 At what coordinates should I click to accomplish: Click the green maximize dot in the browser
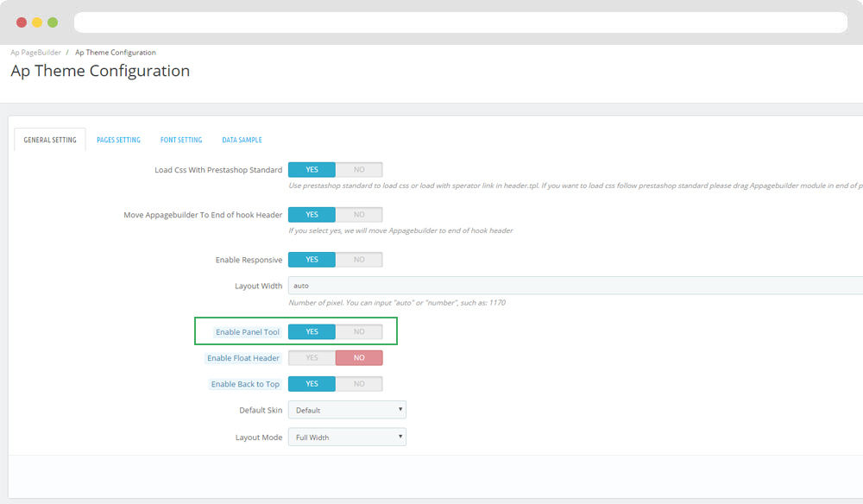(x=53, y=22)
